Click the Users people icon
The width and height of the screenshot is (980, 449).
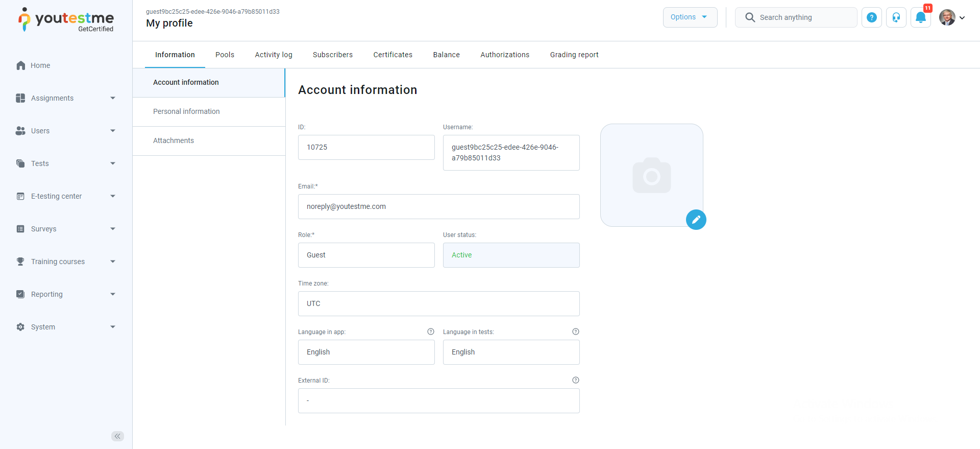[20, 131]
